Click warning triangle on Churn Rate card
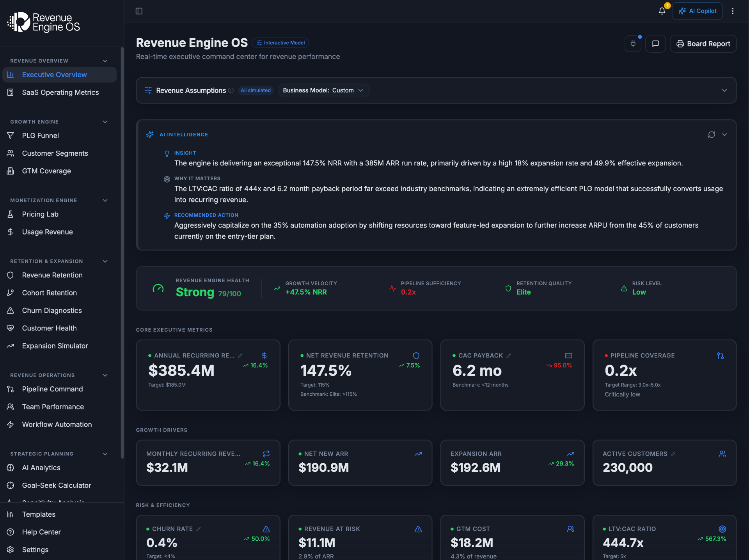This screenshot has width=749, height=560. click(x=266, y=529)
